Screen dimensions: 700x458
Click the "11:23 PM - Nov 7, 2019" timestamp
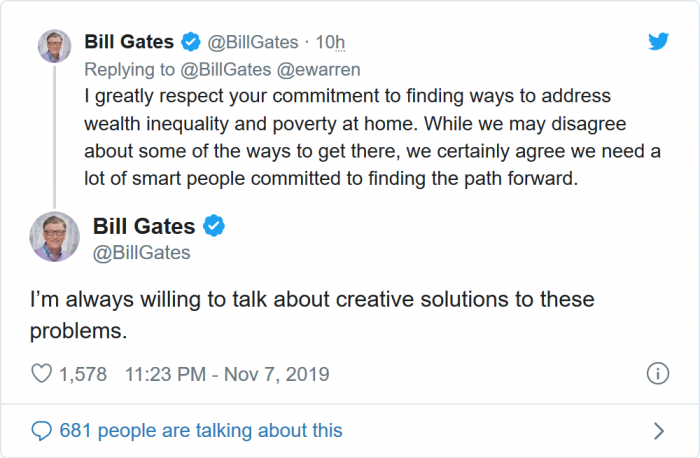click(x=227, y=375)
